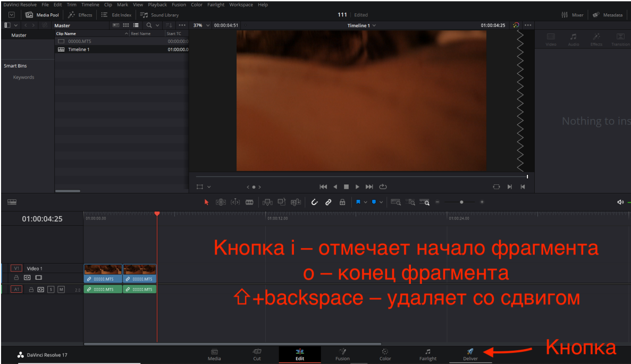Viewport: 631px width, 364px height.
Task: Add a blue flag to clip
Action: (x=358, y=202)
